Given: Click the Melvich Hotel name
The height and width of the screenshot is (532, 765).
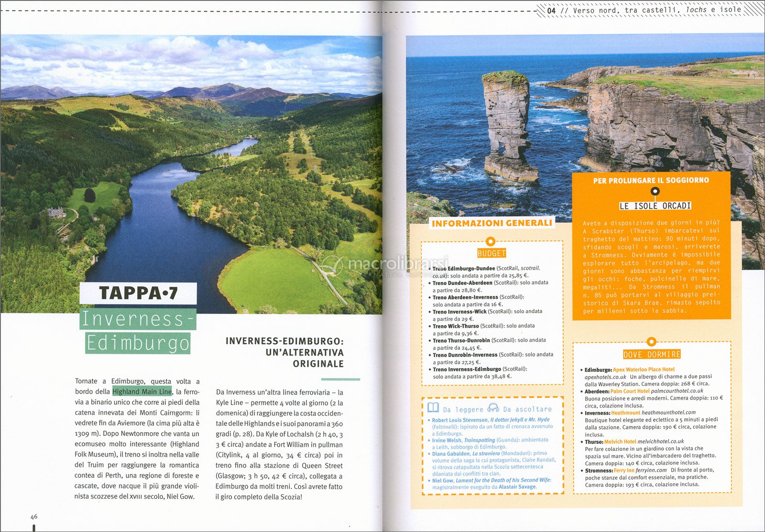Looking at the screenshot, I should pyautogui.click(x=620, y=442).
